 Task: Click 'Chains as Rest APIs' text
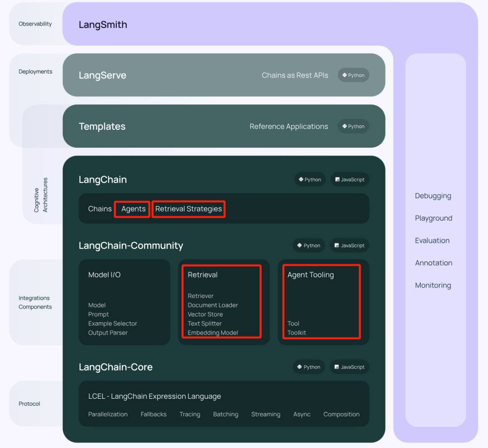(x=295, y=75)
